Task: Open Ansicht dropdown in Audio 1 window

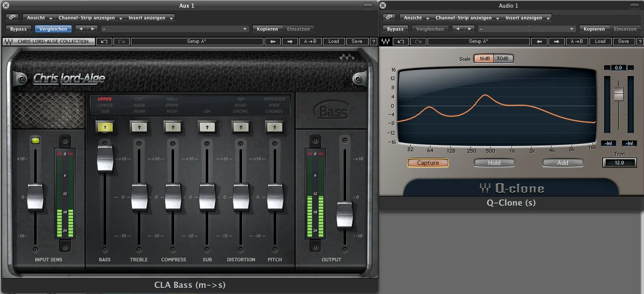Action: (x=415, y=17)
